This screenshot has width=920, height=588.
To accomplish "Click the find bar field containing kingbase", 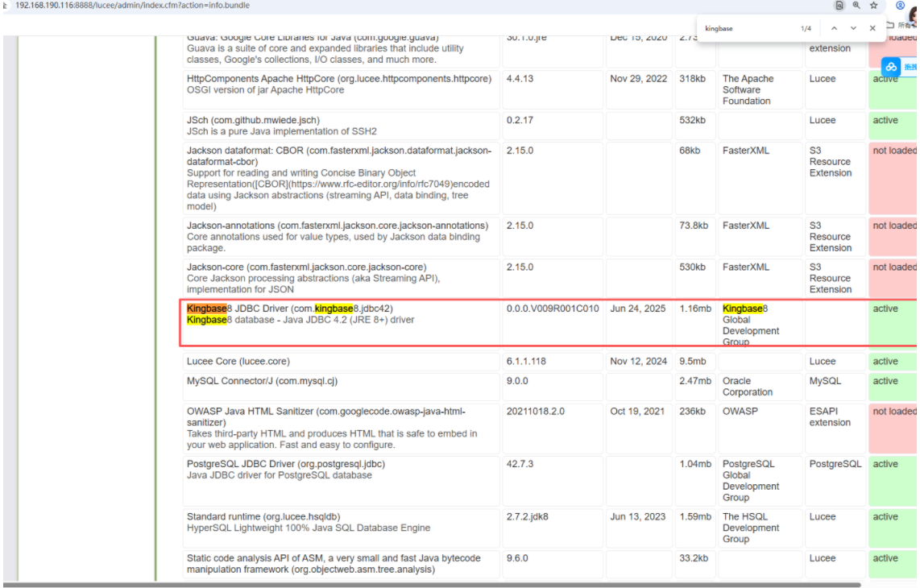I will coord(745,28).
